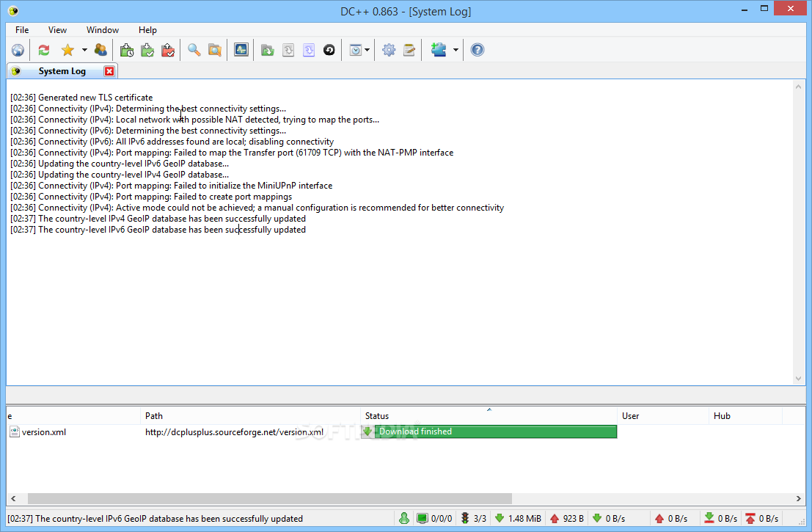Screen dimensions: 812x532
Task: Open the File menu
Action: [x=22, y=30]
